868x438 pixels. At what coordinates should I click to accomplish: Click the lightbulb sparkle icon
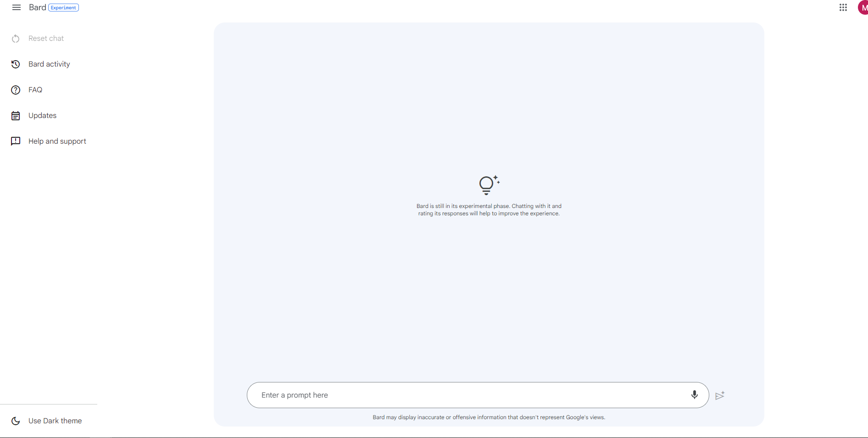tap(489, 185)
